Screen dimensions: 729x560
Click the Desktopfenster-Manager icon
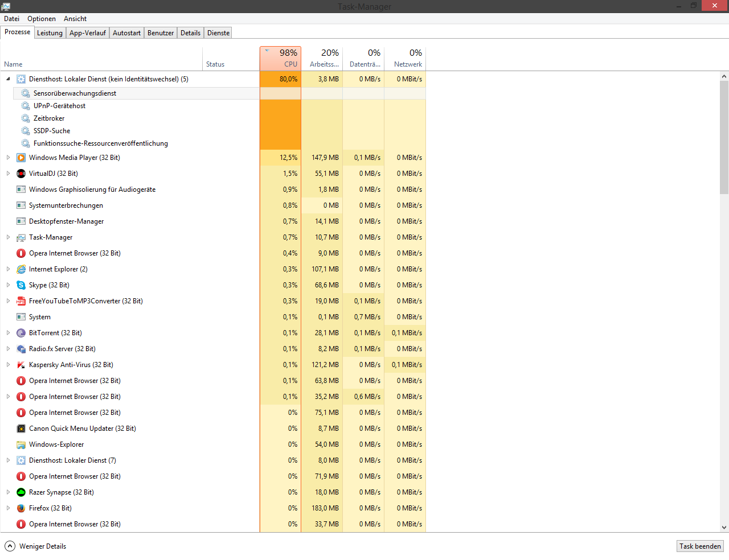21,221
